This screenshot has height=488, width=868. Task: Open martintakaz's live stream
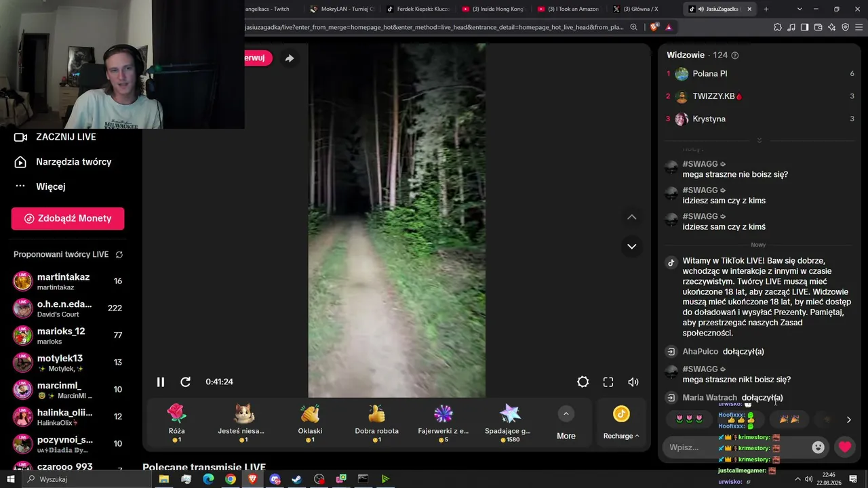click(68, 281)
